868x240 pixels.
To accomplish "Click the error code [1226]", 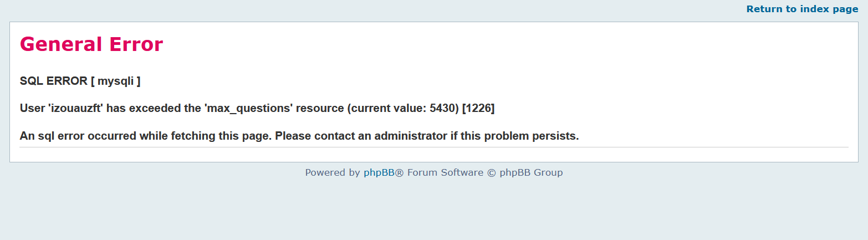I will (x=478, y=108).
